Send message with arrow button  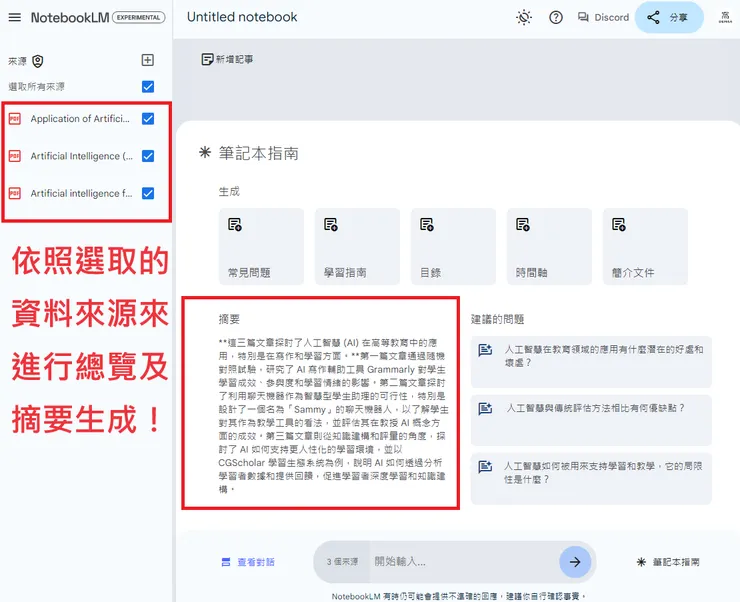click(x=575, y=562)
